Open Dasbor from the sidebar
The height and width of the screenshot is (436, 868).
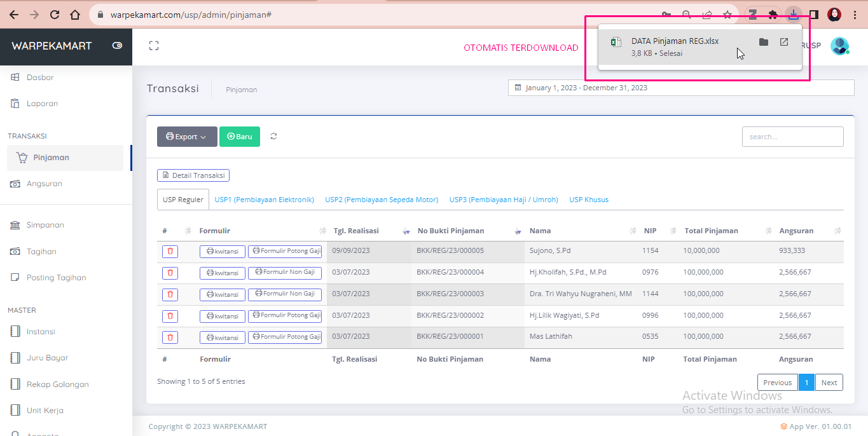click(40, 78)
